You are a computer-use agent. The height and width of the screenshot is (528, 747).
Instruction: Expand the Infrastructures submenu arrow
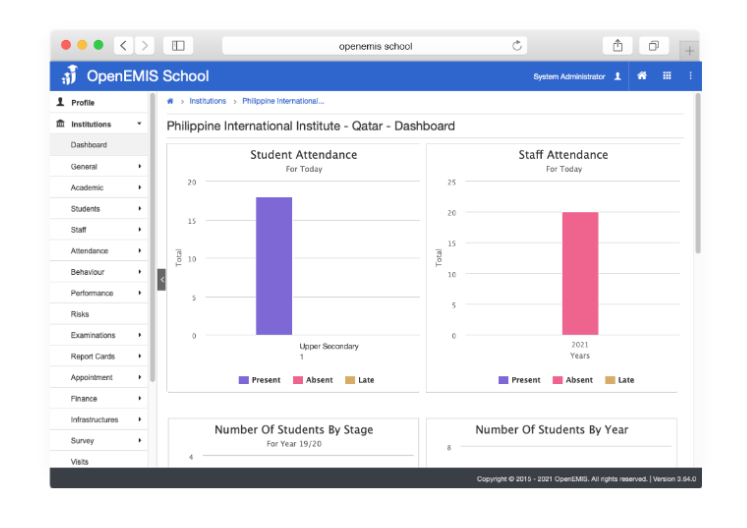pos(140,419)
